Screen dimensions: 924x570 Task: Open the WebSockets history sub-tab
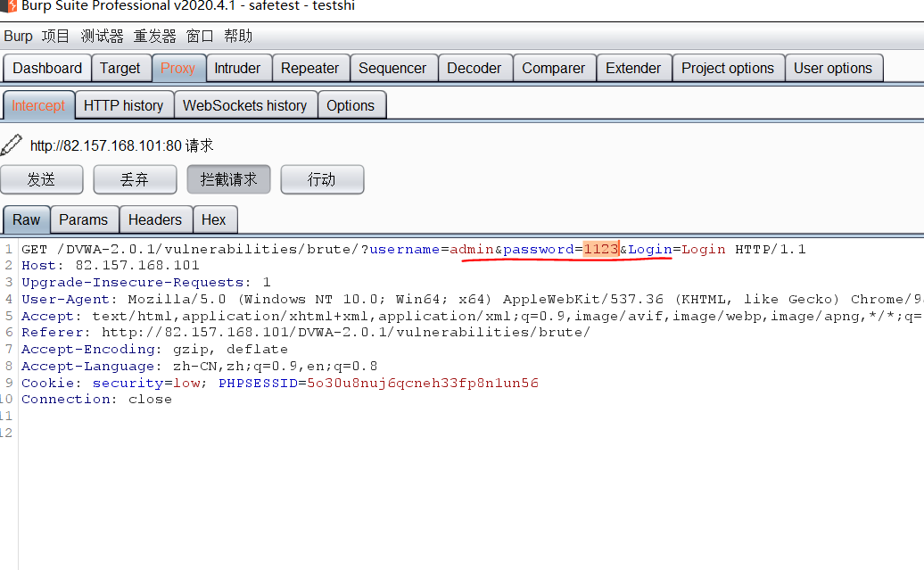tap(245, 105)
